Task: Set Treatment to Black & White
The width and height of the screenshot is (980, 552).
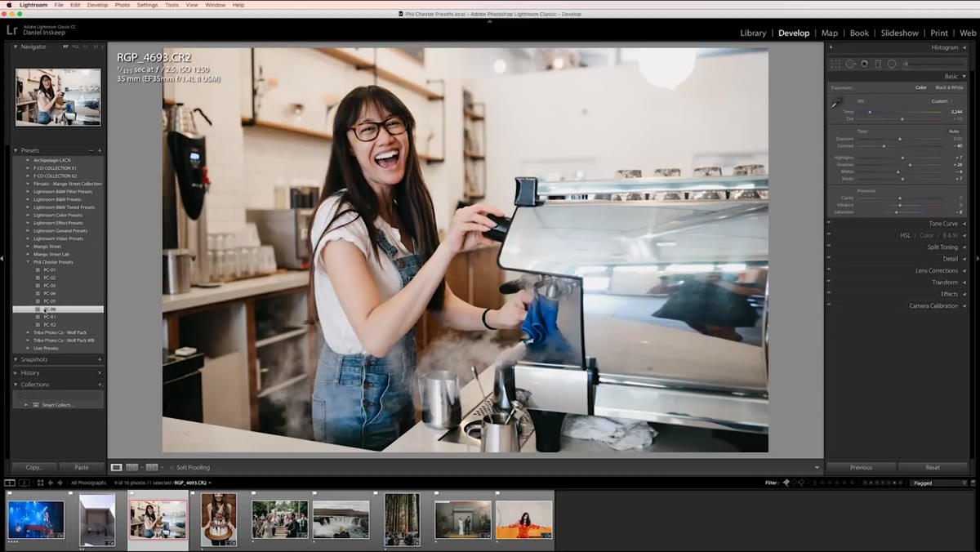Action: click(949, 87)
